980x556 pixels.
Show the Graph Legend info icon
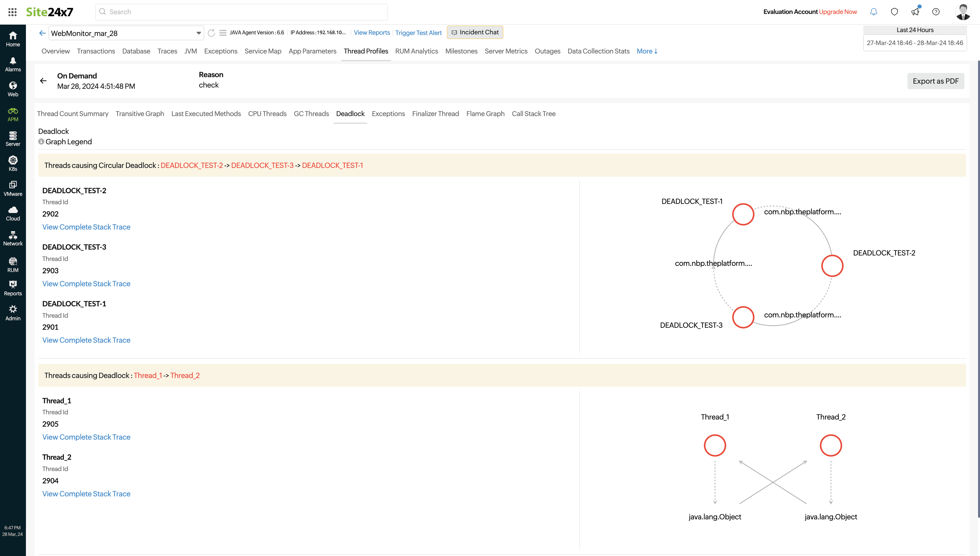tap(41, 142)
